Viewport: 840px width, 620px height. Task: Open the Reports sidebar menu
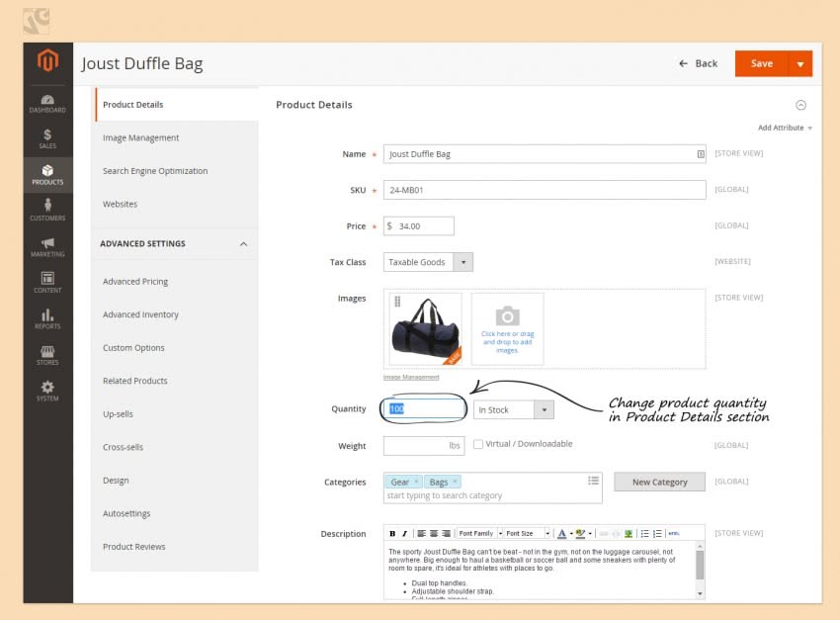pyautogui.click(x=47, y=318)
